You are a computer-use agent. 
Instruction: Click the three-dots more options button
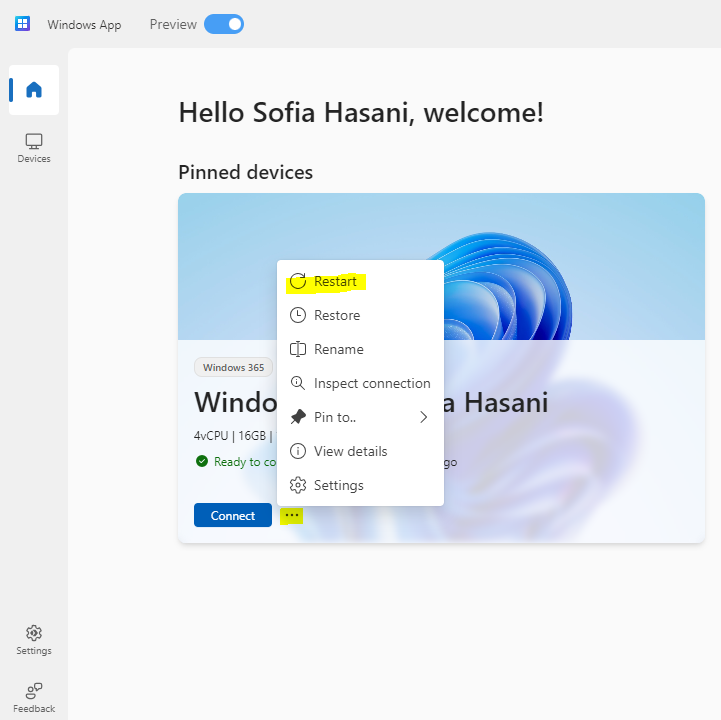tap(292, 515)
